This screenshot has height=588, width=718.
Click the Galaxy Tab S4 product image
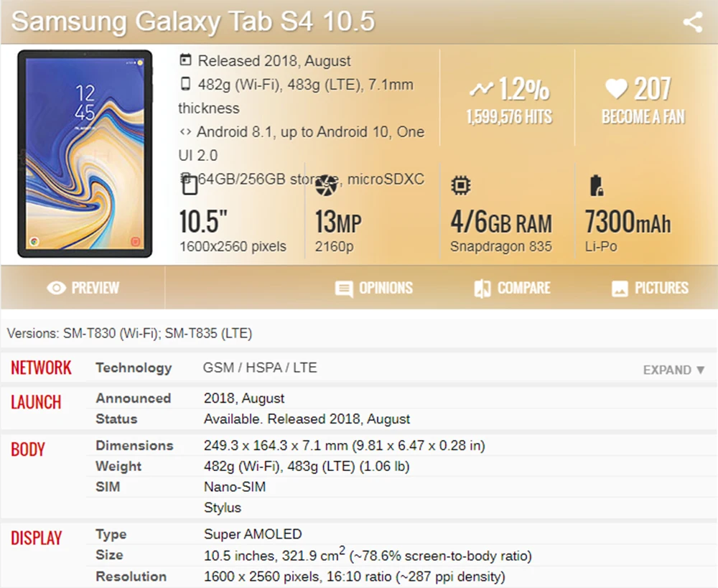click(85, 154)
